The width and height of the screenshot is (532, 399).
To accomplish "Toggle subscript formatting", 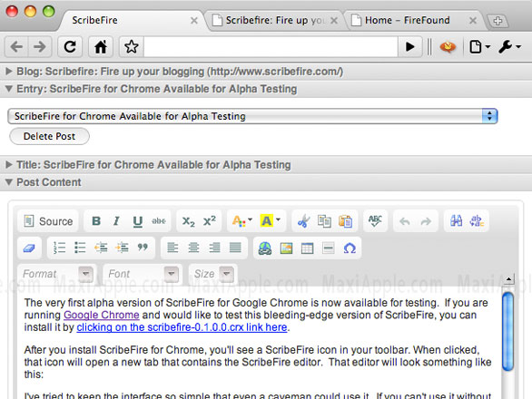I will click(x=188, y=221).
